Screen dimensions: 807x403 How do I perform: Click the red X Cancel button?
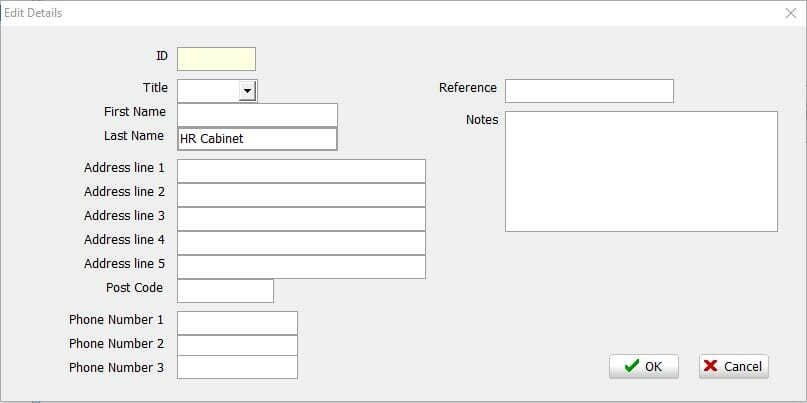click(734, 366)
